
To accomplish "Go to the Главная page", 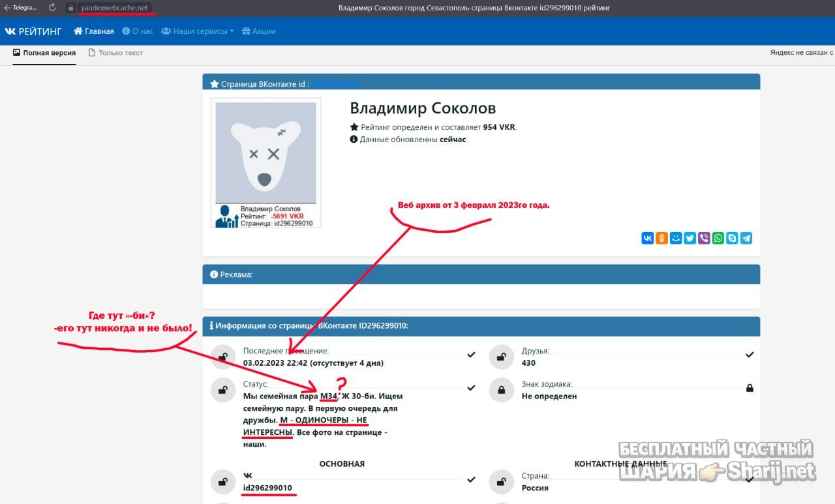I will pyautogui.click(x=94, y=31).
